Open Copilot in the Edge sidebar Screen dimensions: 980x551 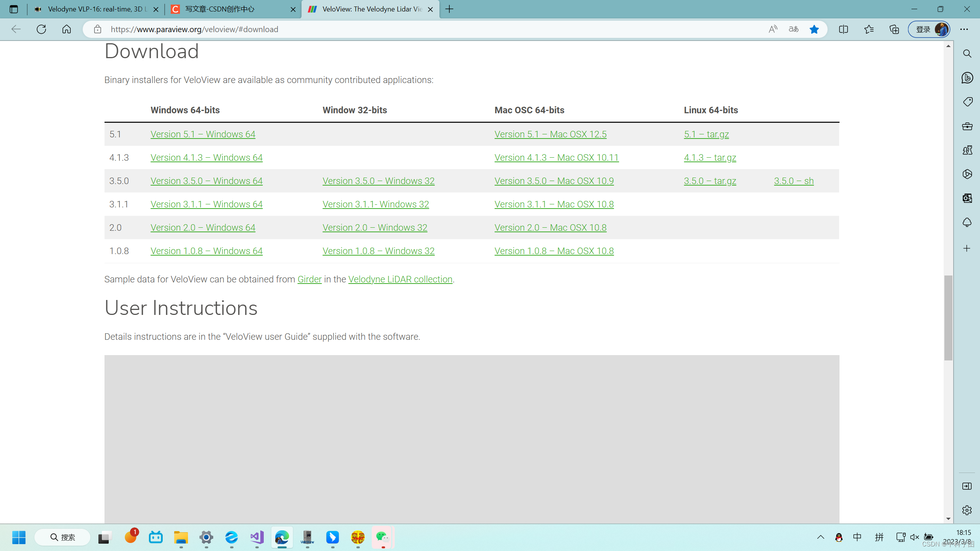(x=967, y=77)
